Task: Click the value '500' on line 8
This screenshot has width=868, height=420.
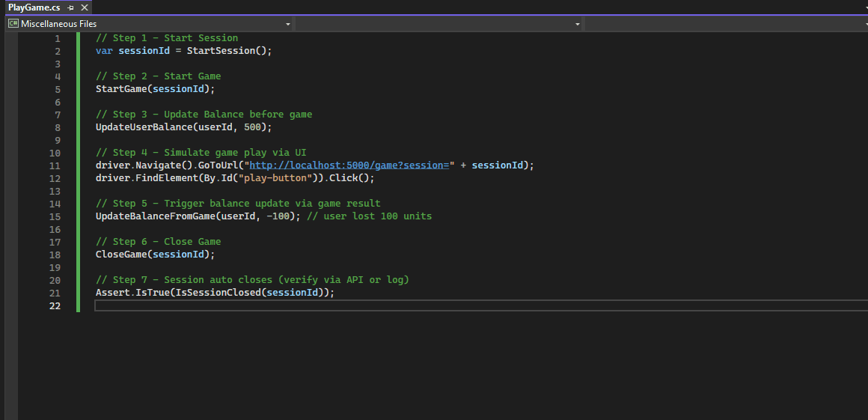Action: [252, 127]
